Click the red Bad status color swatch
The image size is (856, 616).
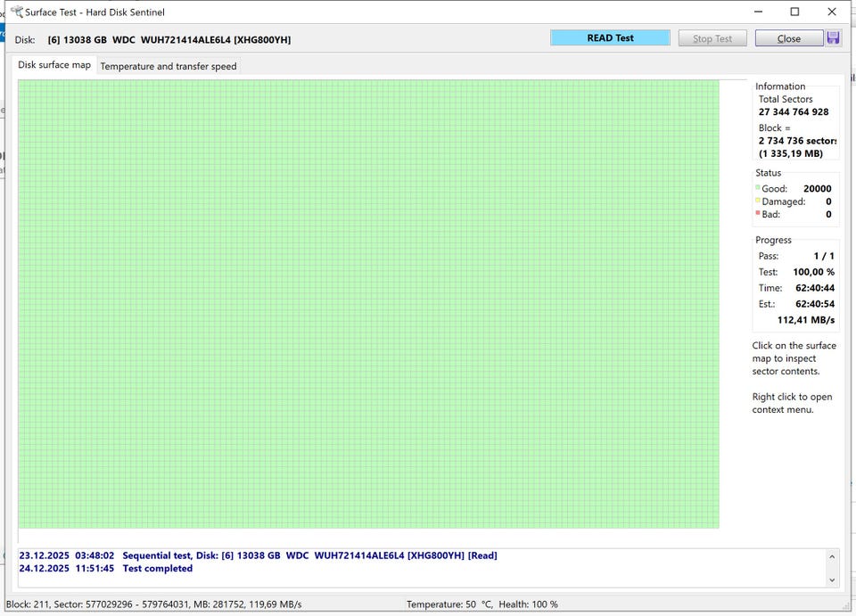pyautogui.click(x=758, y=213)
